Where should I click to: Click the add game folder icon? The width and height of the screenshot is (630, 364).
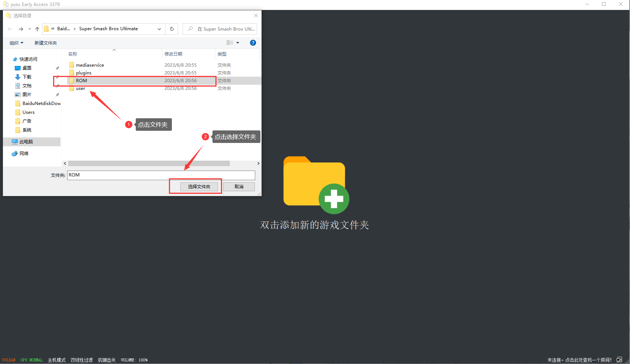pos(316,185)
